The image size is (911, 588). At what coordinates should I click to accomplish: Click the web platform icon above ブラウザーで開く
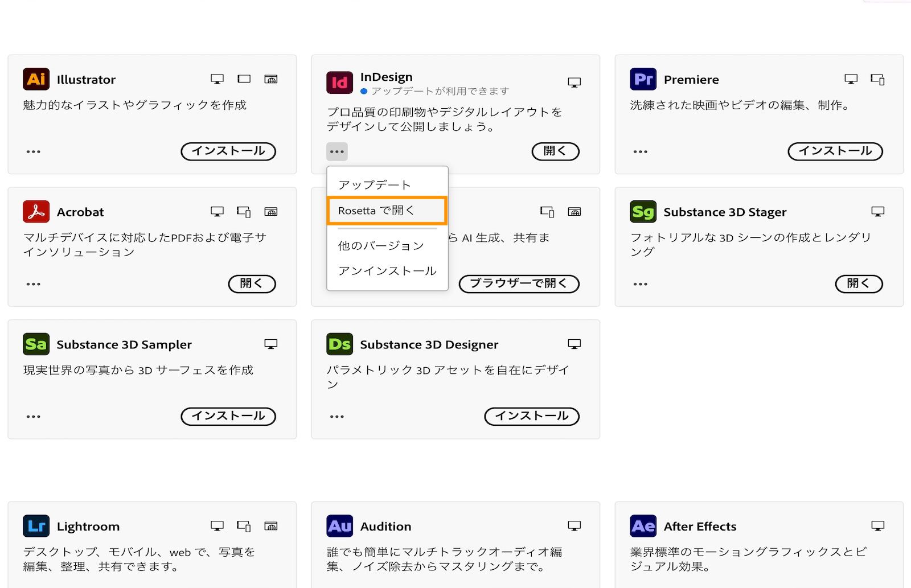tap(574, 212)
